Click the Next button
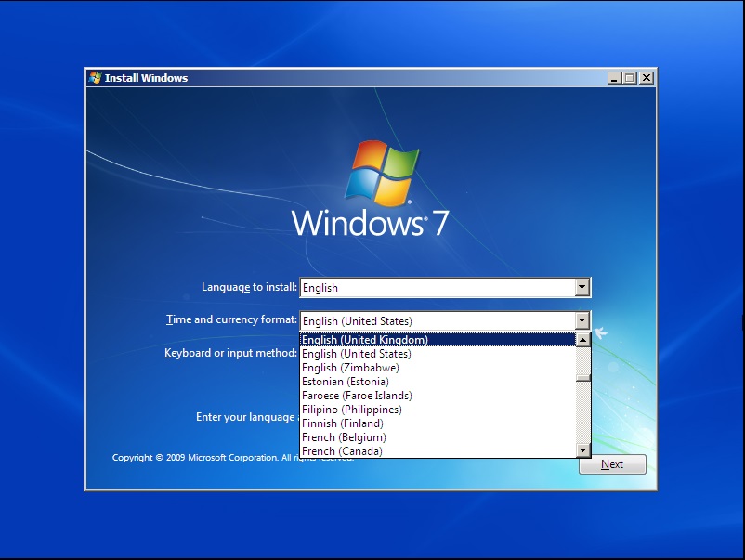This screenshot has width=745, height=560. coord(612,464)
